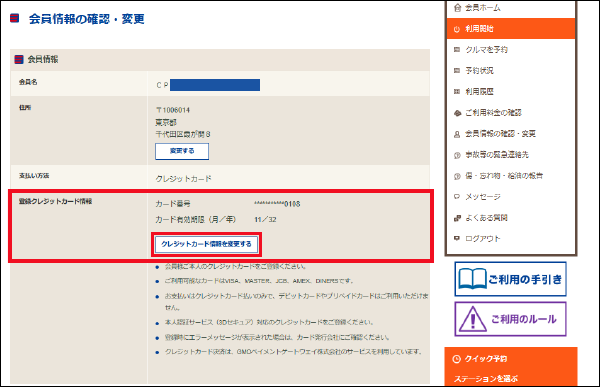Click the クイック予約 heading
600x387 pixels.
click(486, 359)
